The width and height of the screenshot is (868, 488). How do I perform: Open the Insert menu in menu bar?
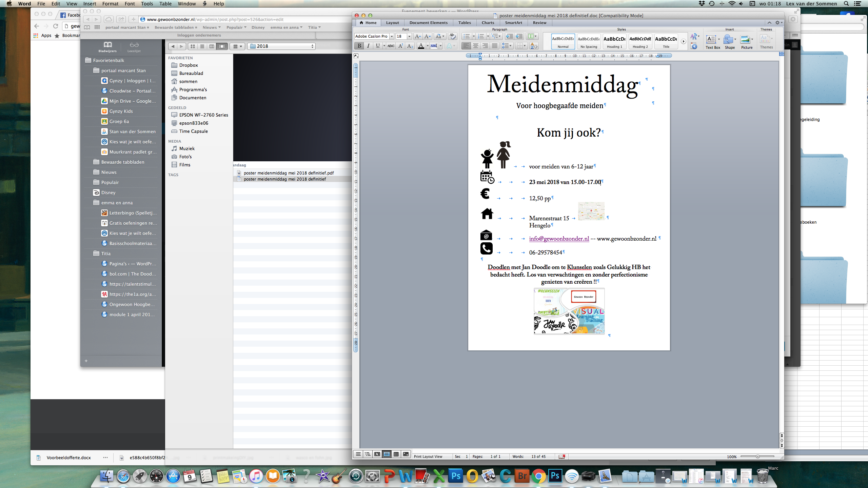pyautogui.click(x=90, y=4)
